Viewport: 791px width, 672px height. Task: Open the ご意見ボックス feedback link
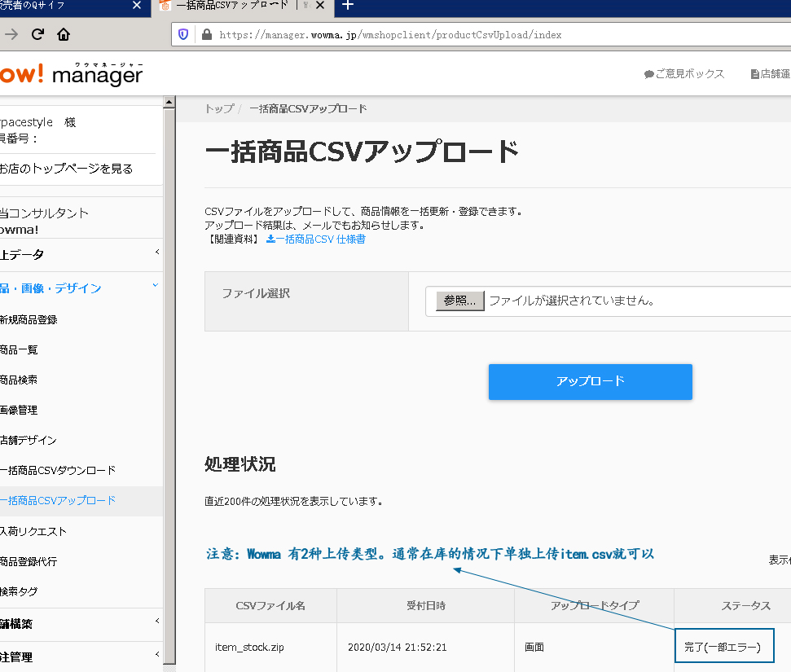(x=684, y=74)
